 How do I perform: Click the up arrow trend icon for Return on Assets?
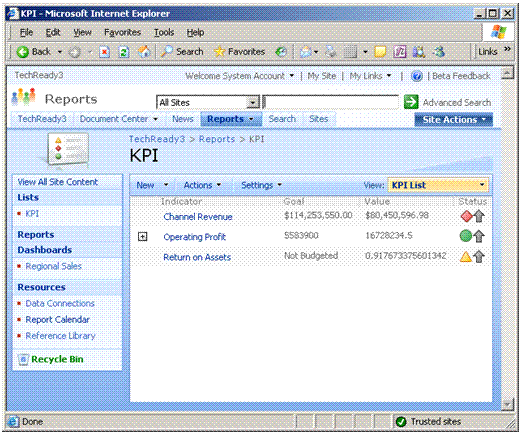pyautogui.click(x=479, y=257)
